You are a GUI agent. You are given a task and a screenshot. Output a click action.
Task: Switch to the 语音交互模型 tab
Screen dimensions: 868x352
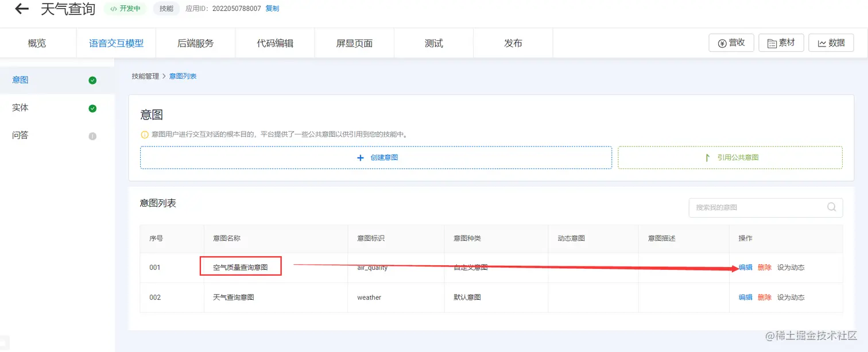pos(116,43)
